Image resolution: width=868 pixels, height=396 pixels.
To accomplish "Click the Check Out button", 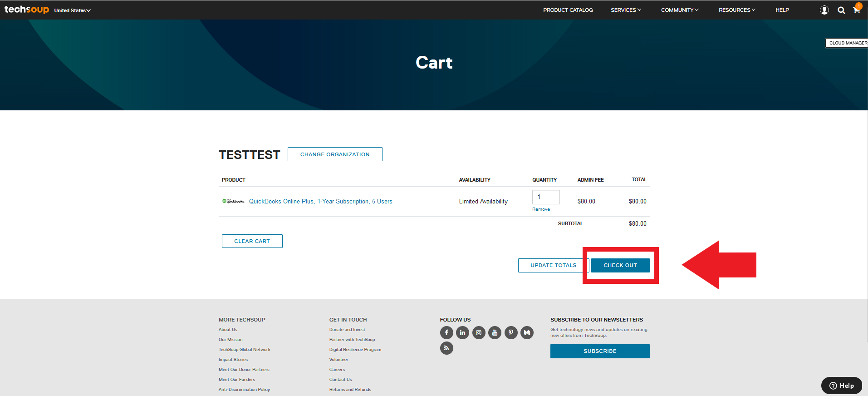I will (x=620, y=265).
